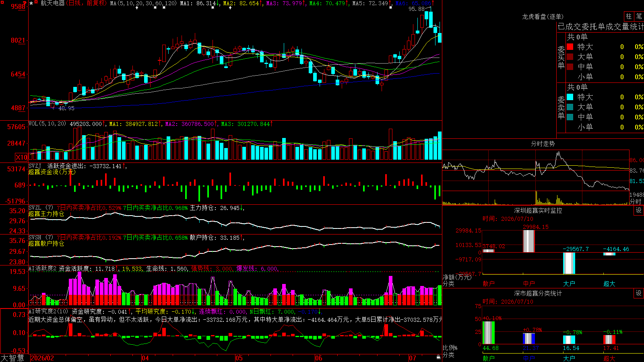The width and height of the screenshot is (644, 362).
Task: Click the 大户 -29567.7 cyan bar
Action: click(x=569, y=263)
